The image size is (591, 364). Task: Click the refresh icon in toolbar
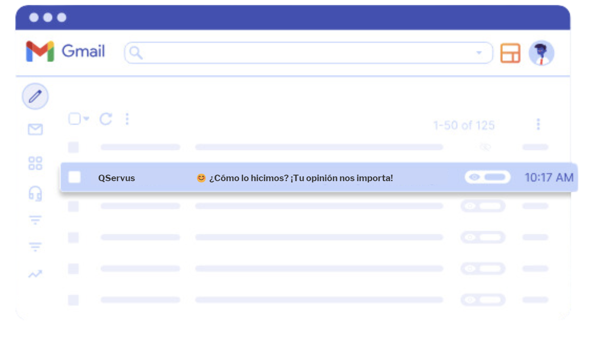pos(106,119)
